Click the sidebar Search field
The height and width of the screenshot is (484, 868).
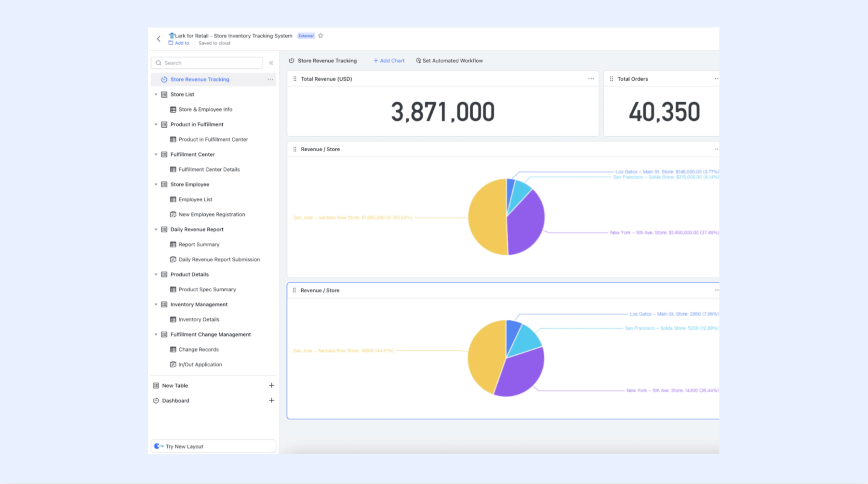pyautogui.click(x=207, y=63)
